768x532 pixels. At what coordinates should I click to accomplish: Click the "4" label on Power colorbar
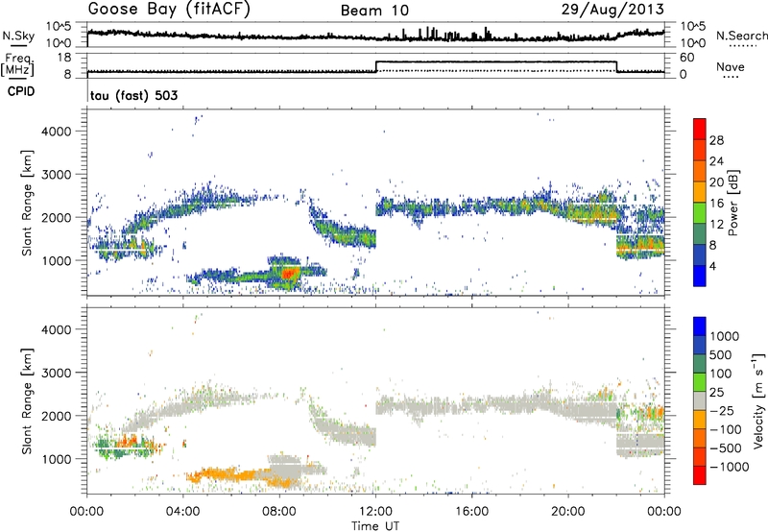coord(712,266)
